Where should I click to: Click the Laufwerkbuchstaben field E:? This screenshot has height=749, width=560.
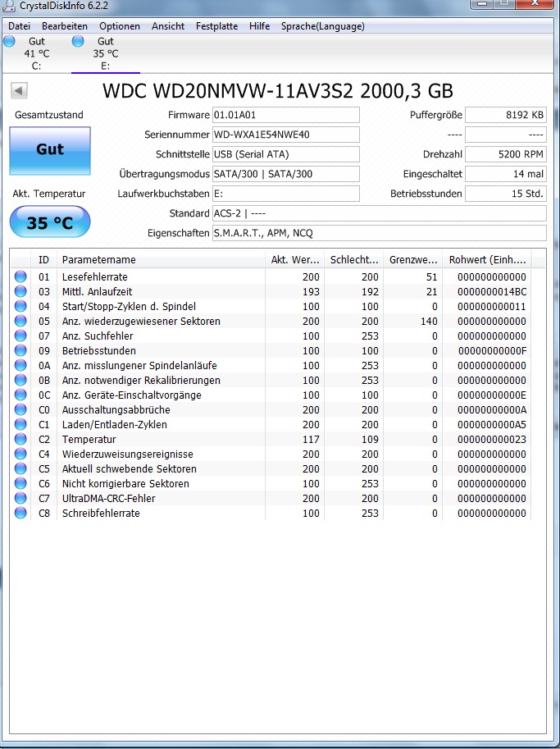(x=286, y=194)
